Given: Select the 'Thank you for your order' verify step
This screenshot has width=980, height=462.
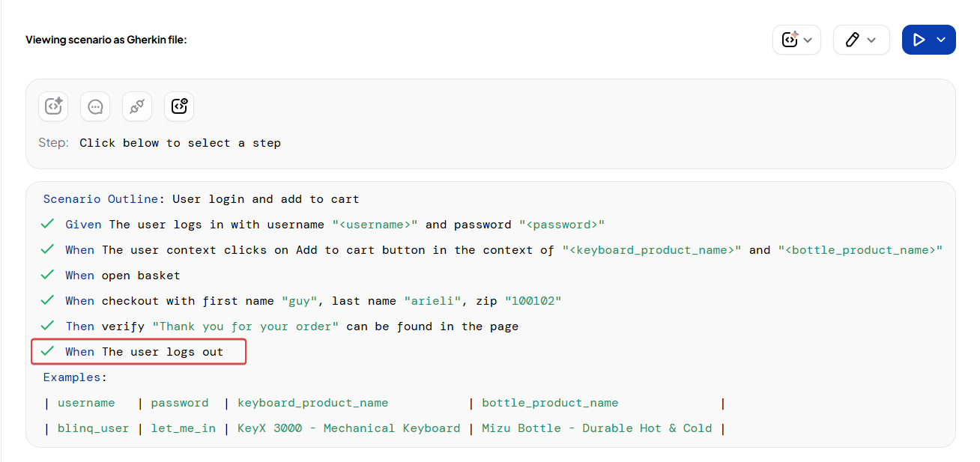Looking at the screenshot, I should tap(291, 326).
